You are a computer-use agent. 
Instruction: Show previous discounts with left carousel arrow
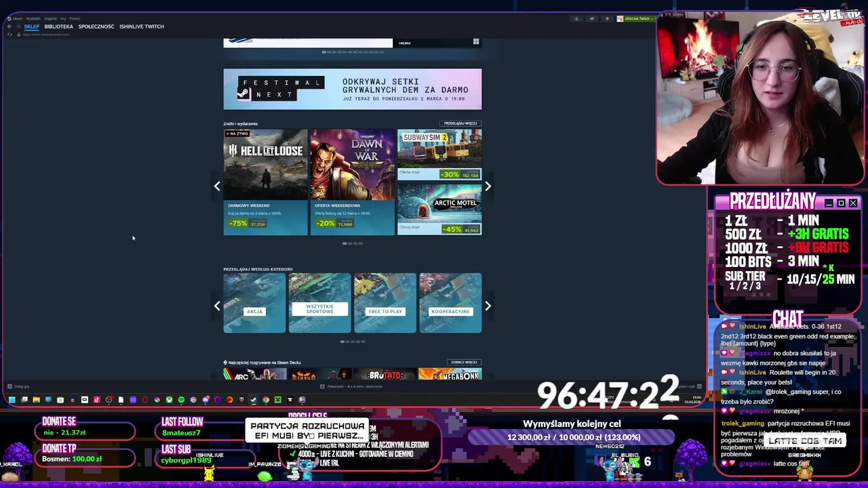click(x=217, y=186)
